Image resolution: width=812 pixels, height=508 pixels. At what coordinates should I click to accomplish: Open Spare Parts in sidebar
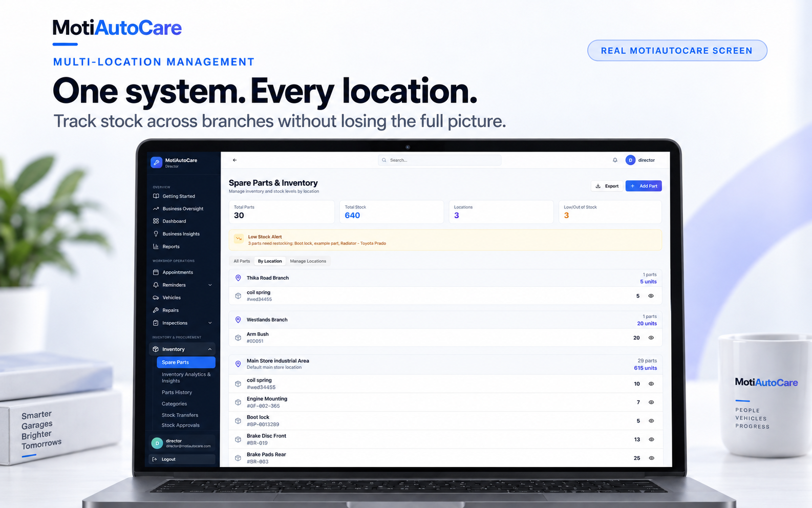[x=186, y=362]
